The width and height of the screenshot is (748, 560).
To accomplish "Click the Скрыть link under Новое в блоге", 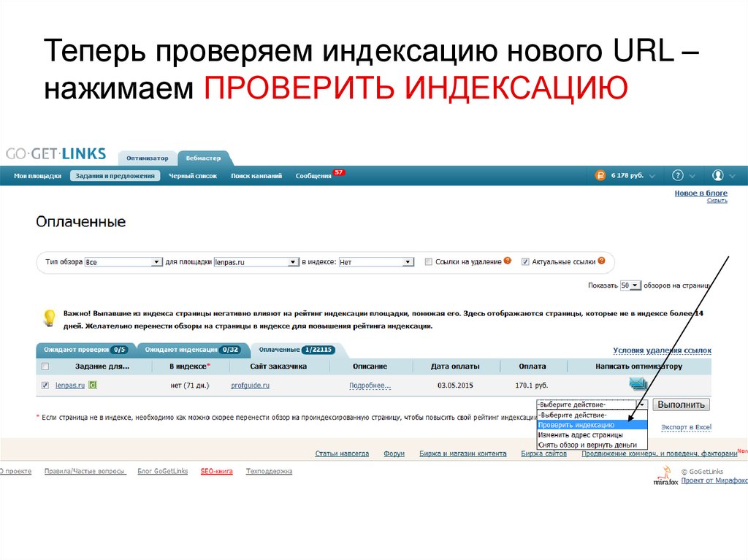I will (717, 200).
